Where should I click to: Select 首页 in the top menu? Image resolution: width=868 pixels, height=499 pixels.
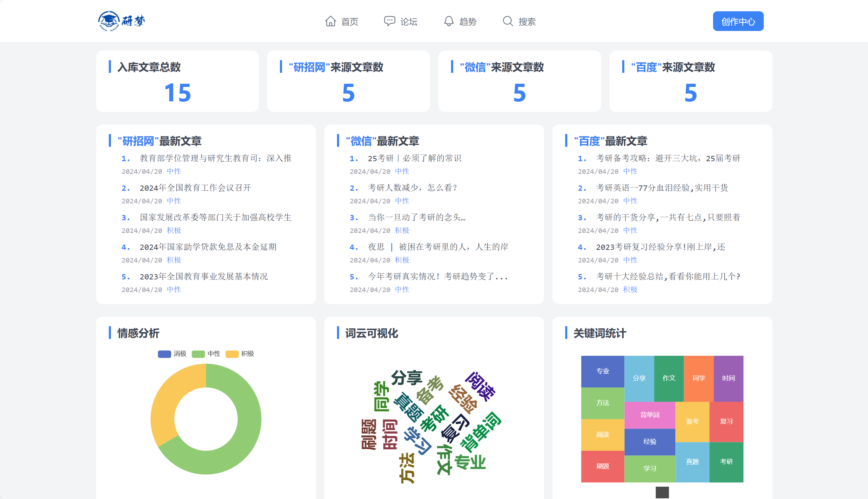click(350, 21)
